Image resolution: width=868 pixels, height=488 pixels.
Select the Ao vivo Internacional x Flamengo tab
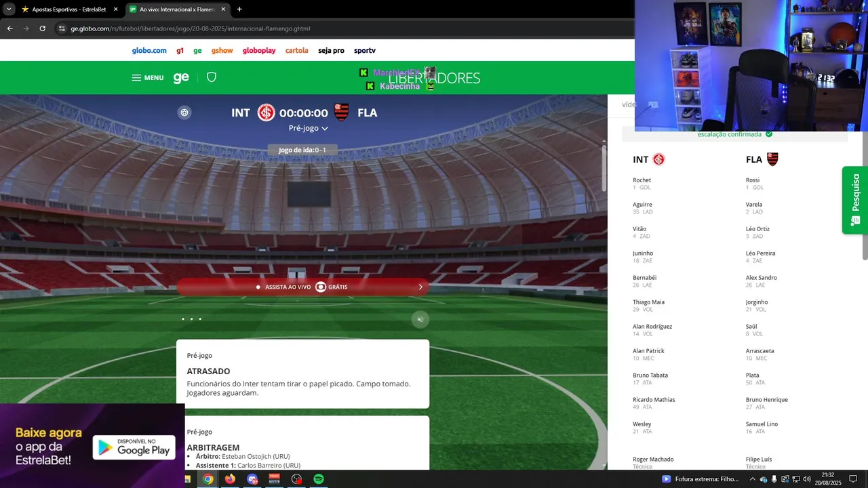click(x=178, y=9)
